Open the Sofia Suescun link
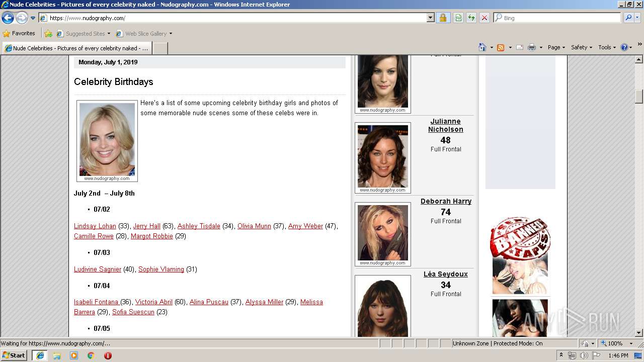The height and width of the screenshot is (362, 644). (133, 312)
